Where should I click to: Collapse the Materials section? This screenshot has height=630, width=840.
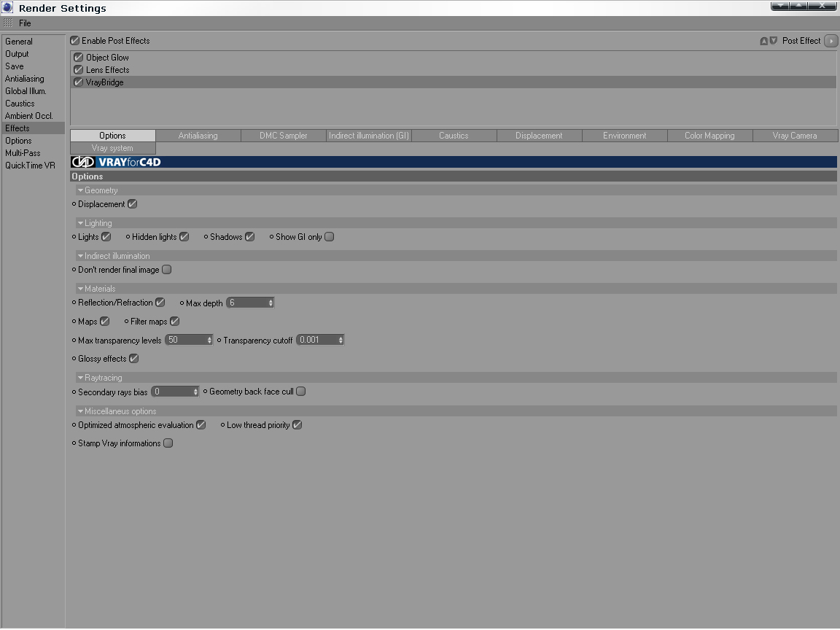click(x=80, y=289)
